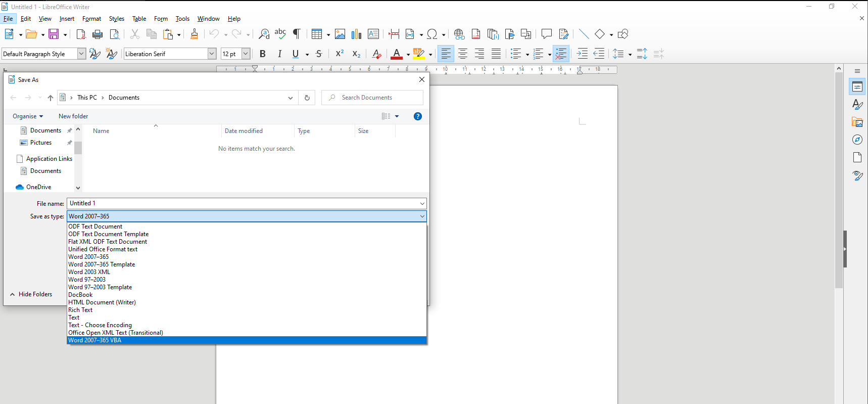
Task: Open the Organise dropdown in Save As
Action: pyautogui.click(x=28, y=116)
